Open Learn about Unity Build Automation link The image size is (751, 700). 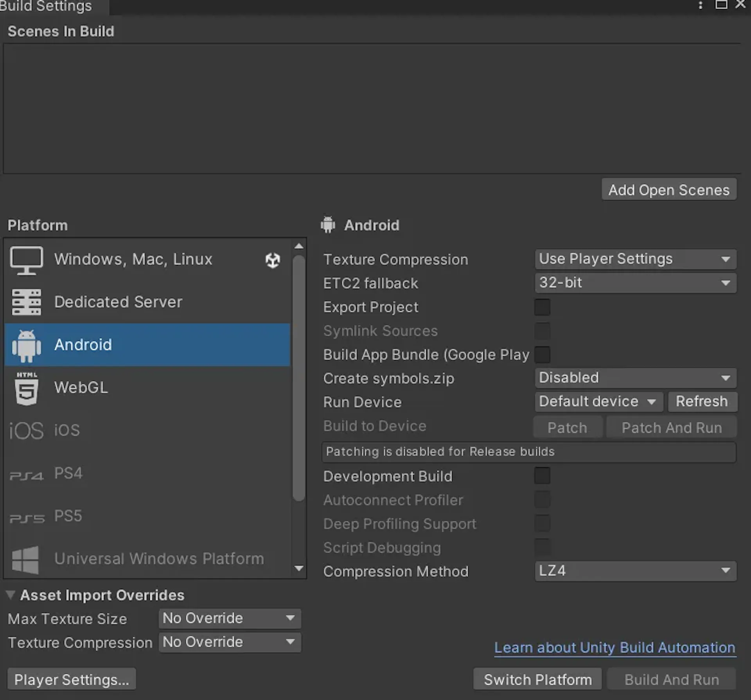[x=615, y=648]
